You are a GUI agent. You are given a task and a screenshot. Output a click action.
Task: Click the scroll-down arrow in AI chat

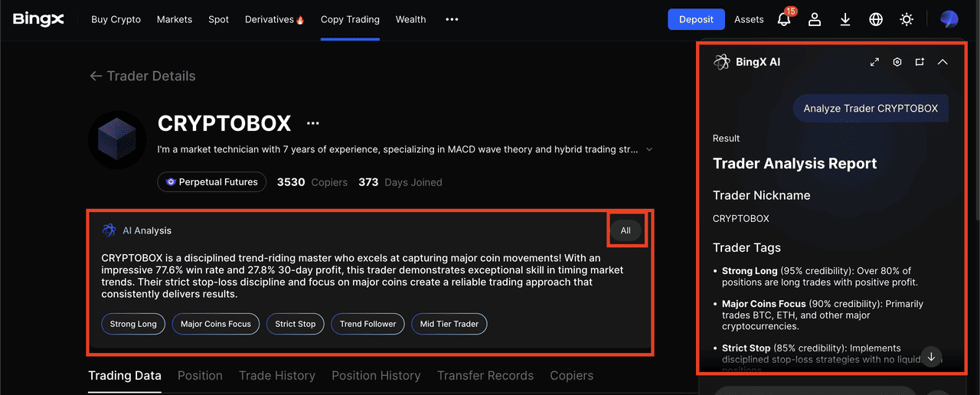(931, 357)
